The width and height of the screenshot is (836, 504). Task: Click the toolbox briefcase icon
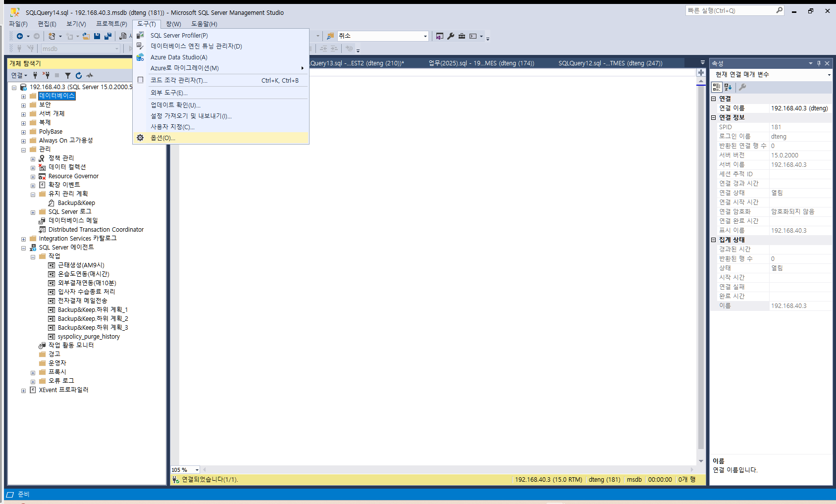(x=462, y=36)
